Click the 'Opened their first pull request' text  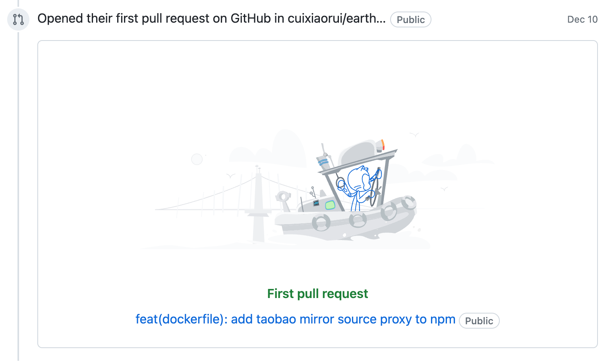pos(129,19)
